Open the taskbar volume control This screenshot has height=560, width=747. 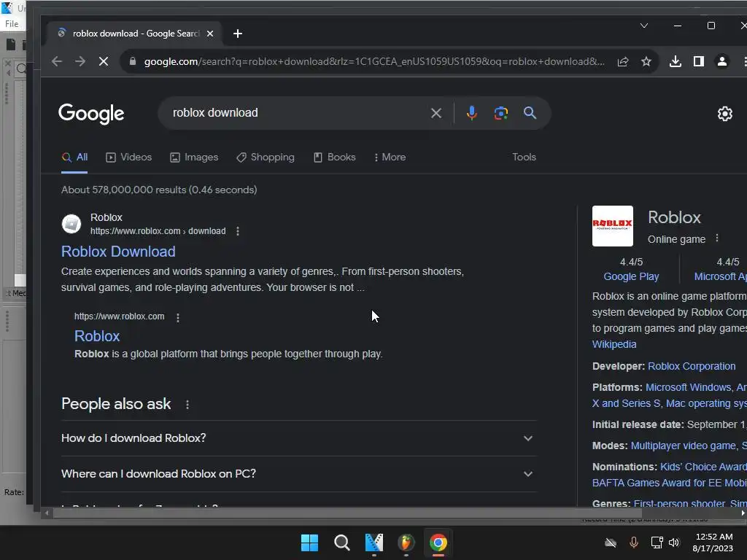click(673, 542)
